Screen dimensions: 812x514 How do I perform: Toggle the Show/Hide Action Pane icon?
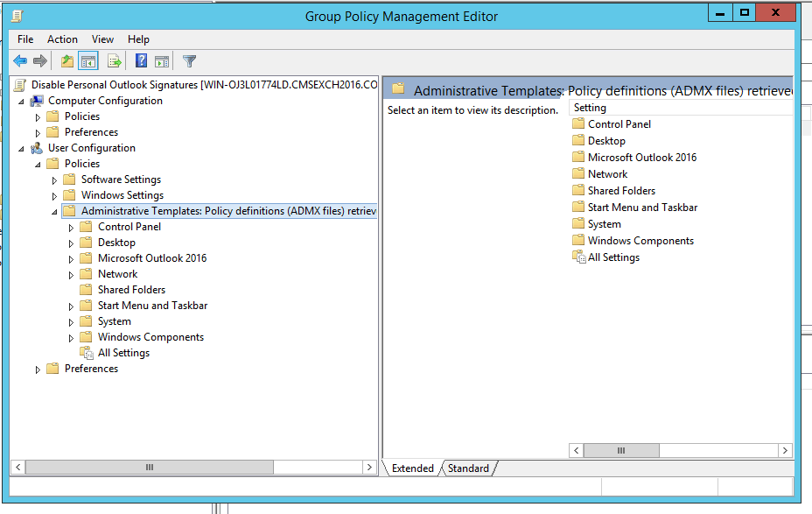pos(162,60)
